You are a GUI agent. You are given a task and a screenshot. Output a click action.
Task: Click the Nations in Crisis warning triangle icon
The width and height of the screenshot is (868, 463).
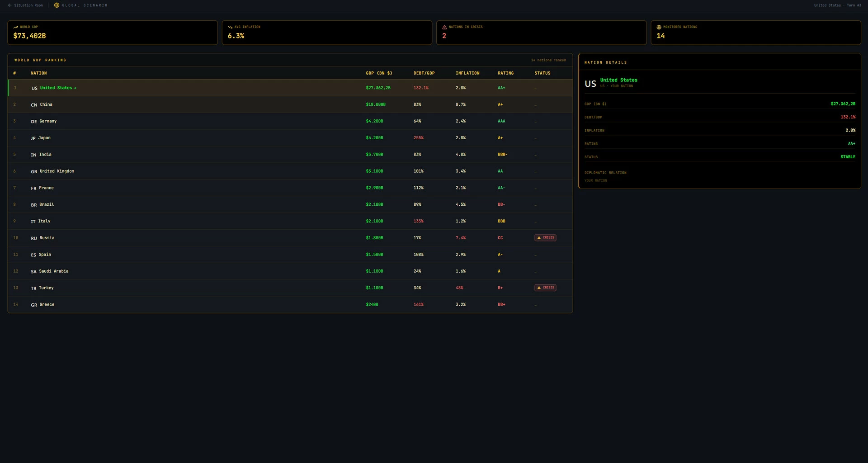(444, 27)
